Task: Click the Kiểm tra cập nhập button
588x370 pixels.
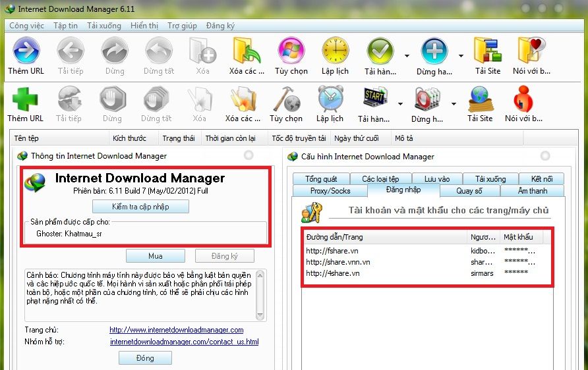Action: 140,206
